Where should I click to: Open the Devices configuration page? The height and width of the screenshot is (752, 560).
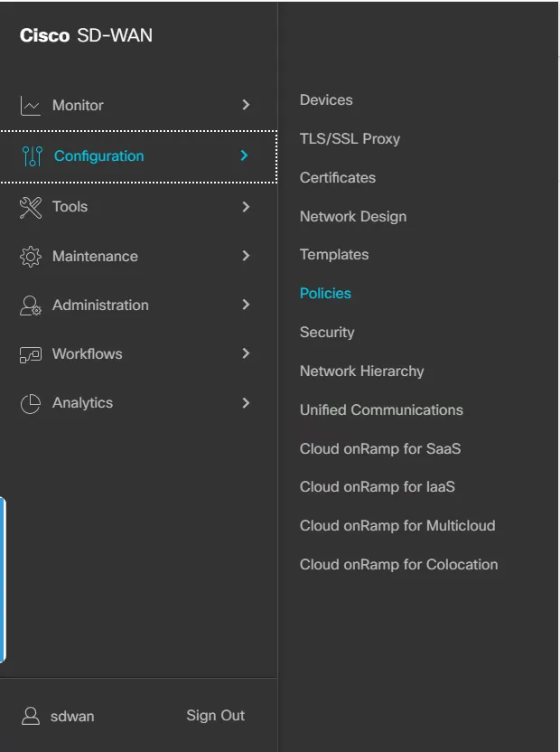click(x=326, y=100)
